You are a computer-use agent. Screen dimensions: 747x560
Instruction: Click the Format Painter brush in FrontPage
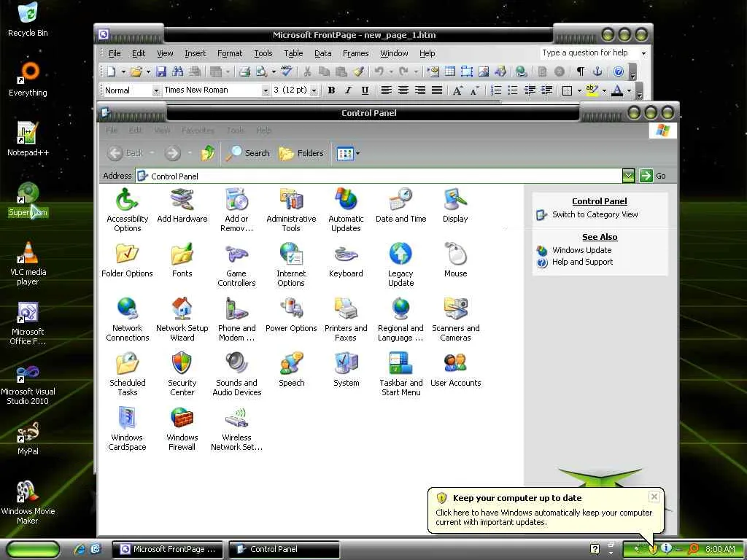pyautogui.click(x=358, y=71)
